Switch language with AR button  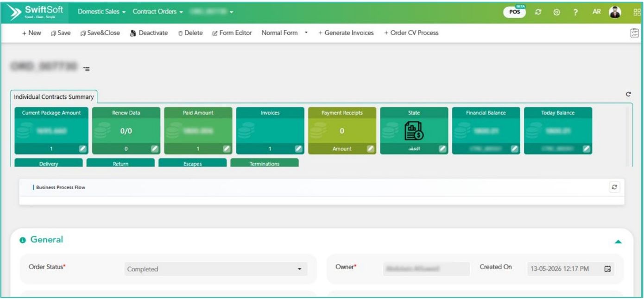pyautogui.click(x=597, y=12)
